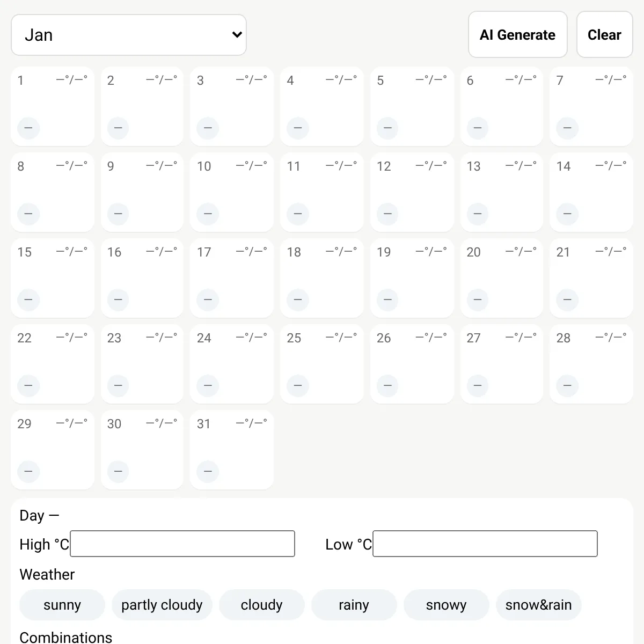Click the weather placeholder icon on day 31
The height and width of the screenshot is (644, 644).
pos(208,472)
